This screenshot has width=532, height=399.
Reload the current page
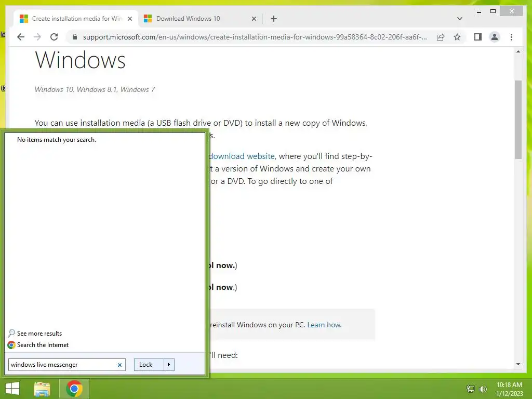point(54,37)
